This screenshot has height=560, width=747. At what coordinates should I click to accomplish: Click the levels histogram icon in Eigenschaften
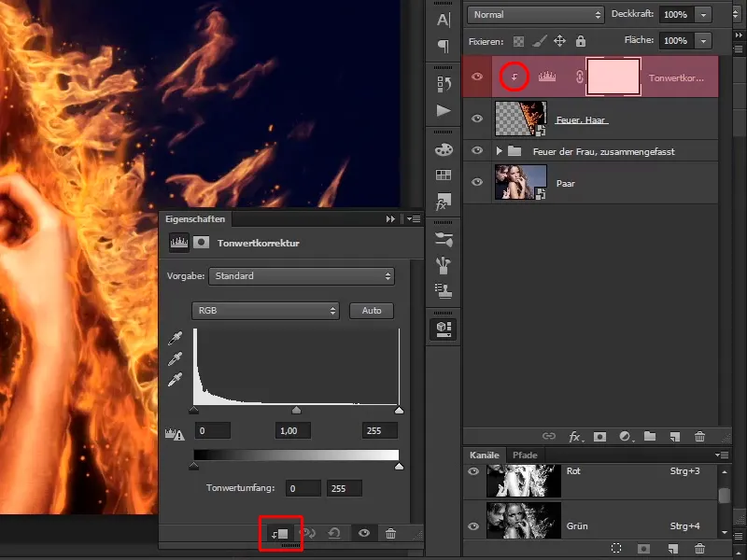click(x=179, y=243)
